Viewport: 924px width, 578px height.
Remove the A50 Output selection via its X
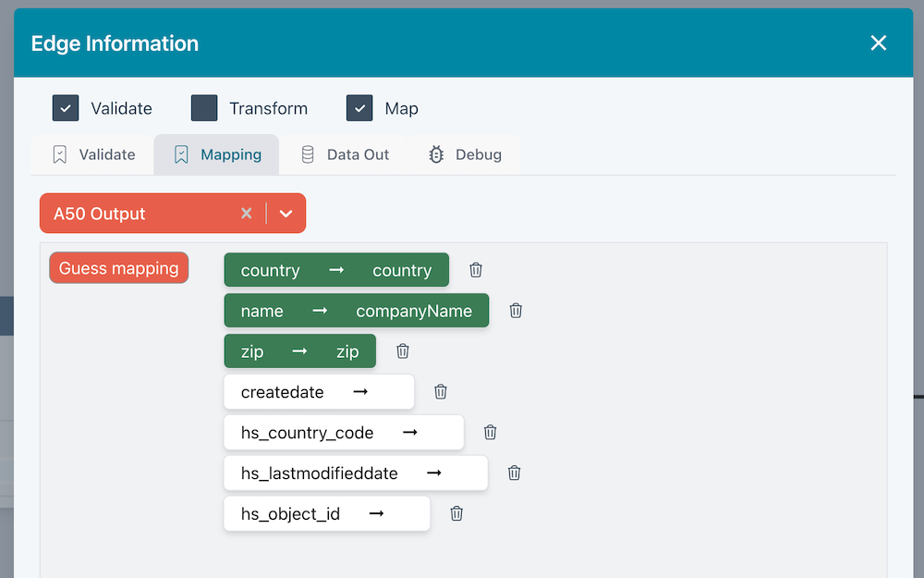(247, 213)
